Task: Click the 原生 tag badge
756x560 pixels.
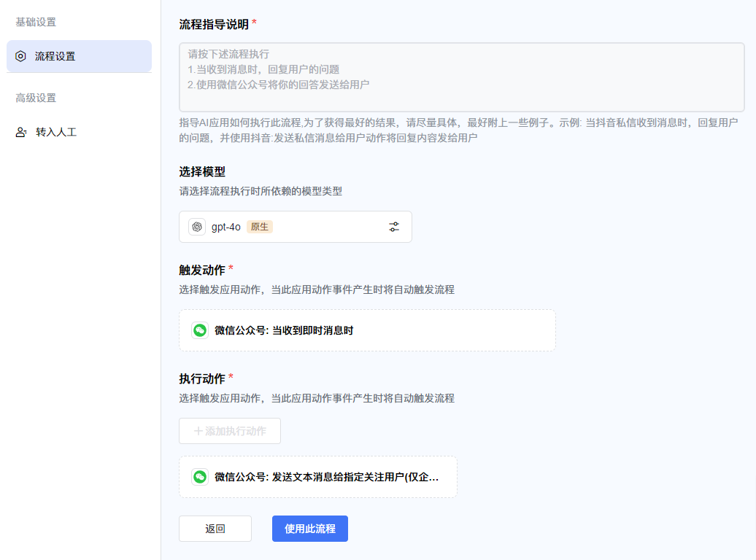Action: pyautogui.click(x=259, y=227)
